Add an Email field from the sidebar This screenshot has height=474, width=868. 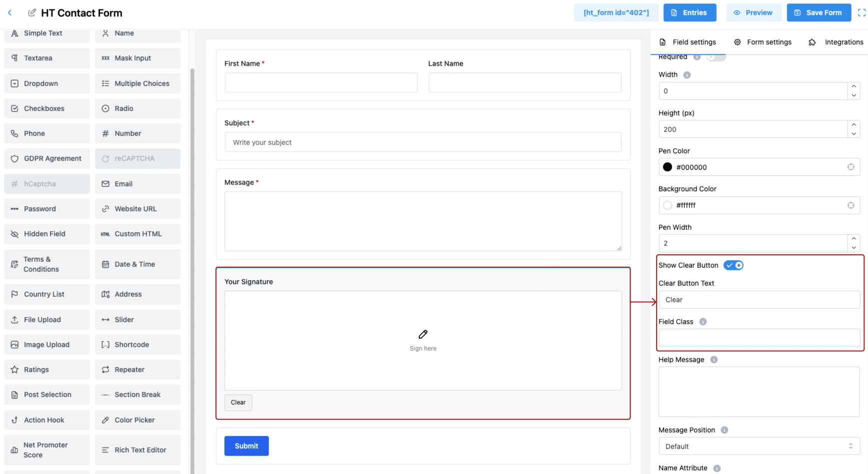(x=137, y=184)
